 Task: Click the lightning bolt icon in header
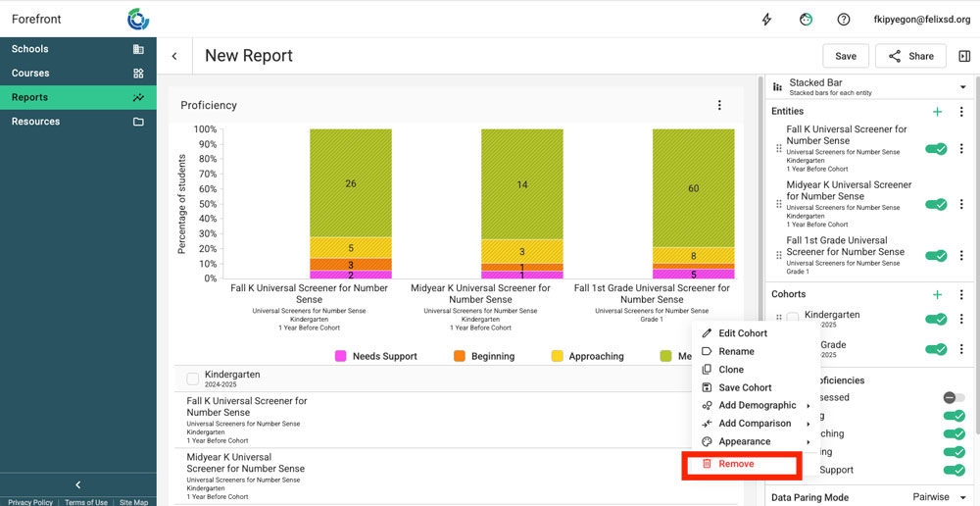coord(767,20)
